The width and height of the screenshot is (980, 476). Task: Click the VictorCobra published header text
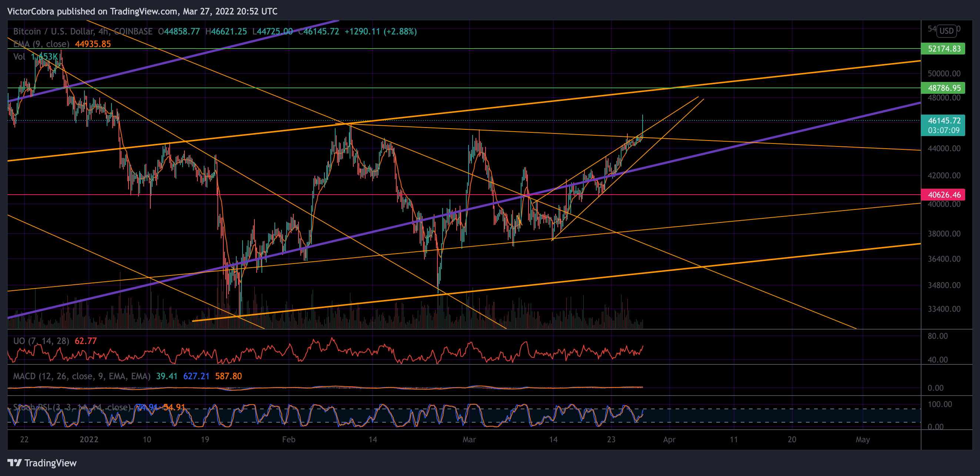142,11
